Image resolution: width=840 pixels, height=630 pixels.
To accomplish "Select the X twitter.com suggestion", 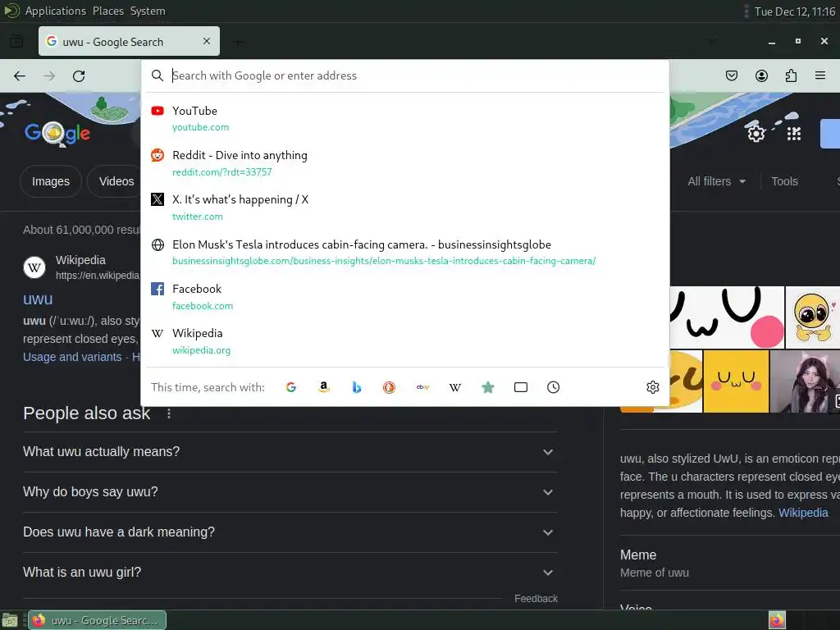I will coord(405,208).
